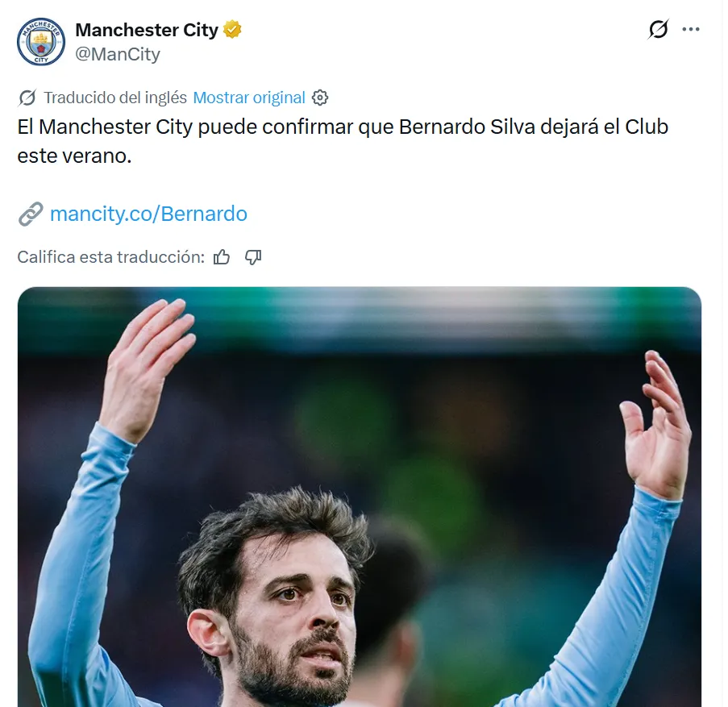Open the mancity.co/Bernardo link
Screen dimensions: 728x707
pyautogui.click(x=148, y=214)
